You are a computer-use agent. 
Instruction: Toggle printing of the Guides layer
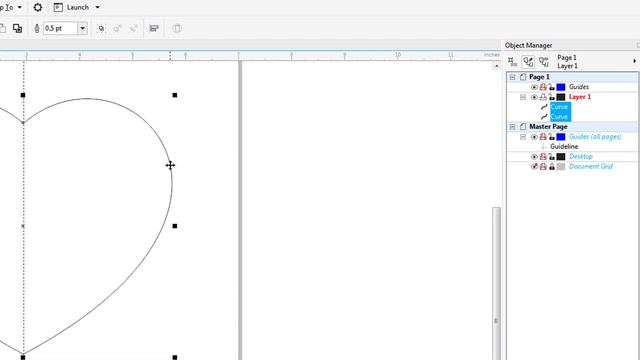click(x=543, y=87)
